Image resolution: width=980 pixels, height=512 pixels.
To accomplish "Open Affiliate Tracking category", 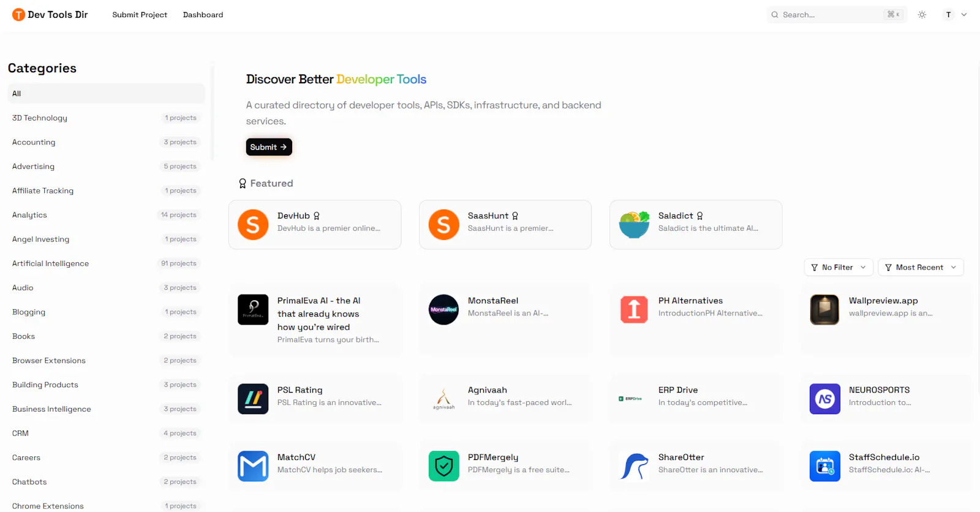I will [107, 190].
